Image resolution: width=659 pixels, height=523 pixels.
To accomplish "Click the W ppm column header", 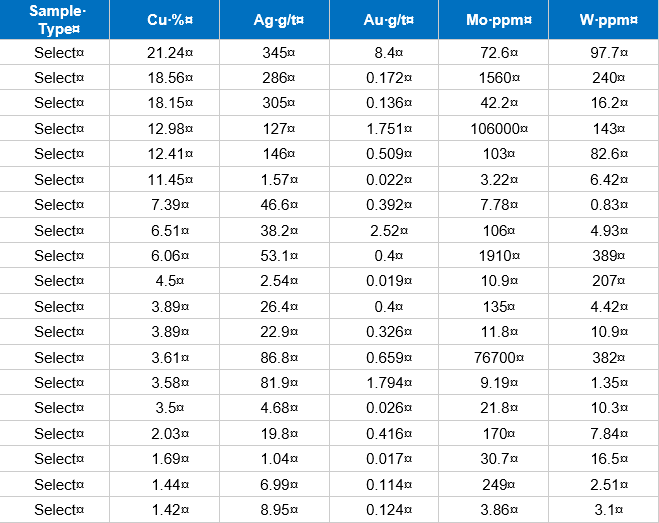I will click(x=602, y=21).
